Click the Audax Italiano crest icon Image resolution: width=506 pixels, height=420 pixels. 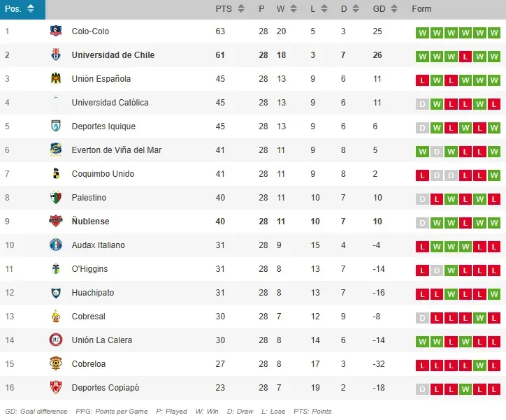pyautogui.click(x=56, y=245)
